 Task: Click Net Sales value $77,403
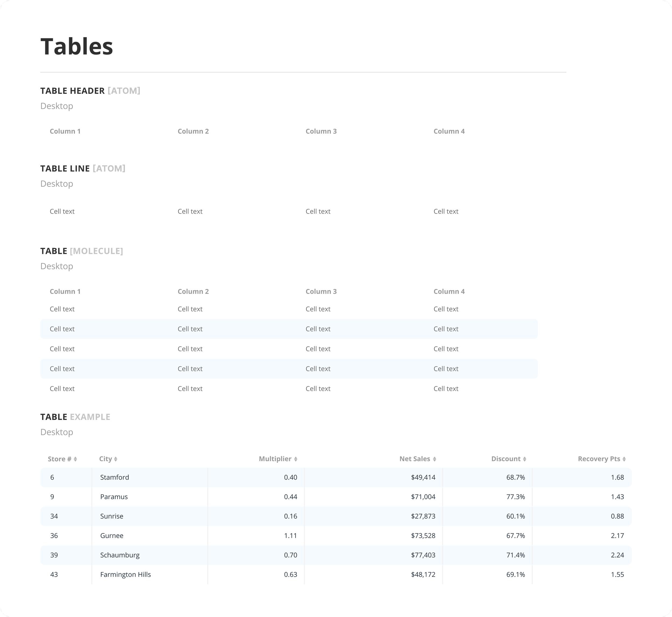pos(423,555)
